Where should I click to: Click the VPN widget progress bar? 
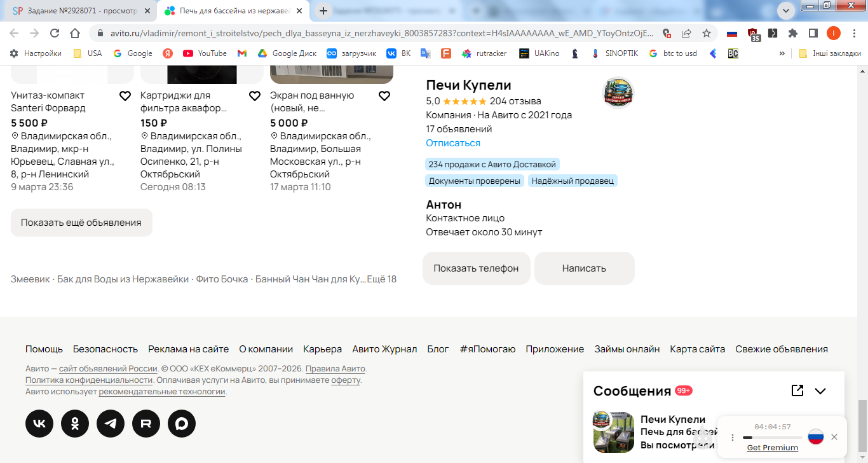[773, 438]
